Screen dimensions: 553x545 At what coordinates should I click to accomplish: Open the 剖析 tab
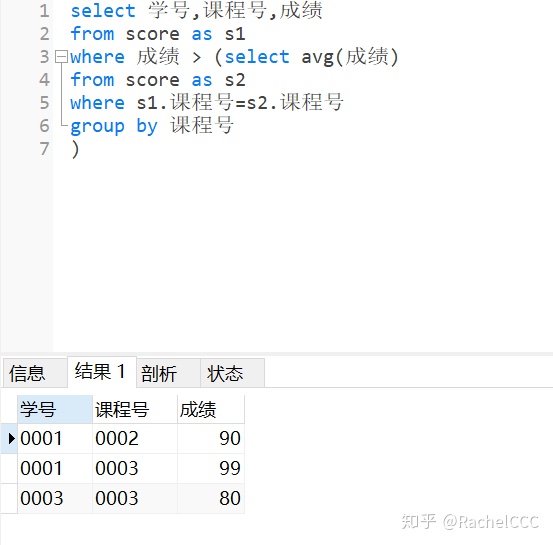(168, 373)
